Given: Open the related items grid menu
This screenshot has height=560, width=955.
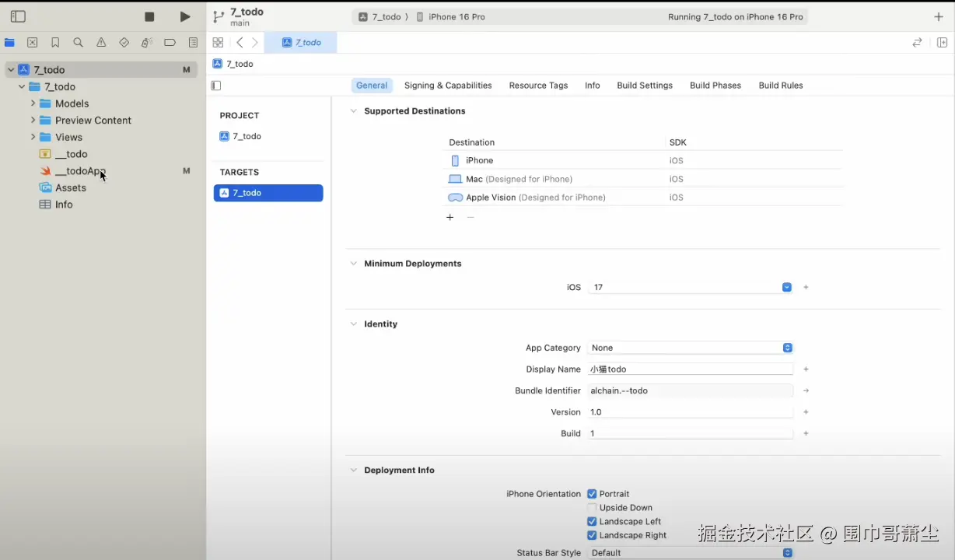Looking at the screenshot, I should 218,43.
